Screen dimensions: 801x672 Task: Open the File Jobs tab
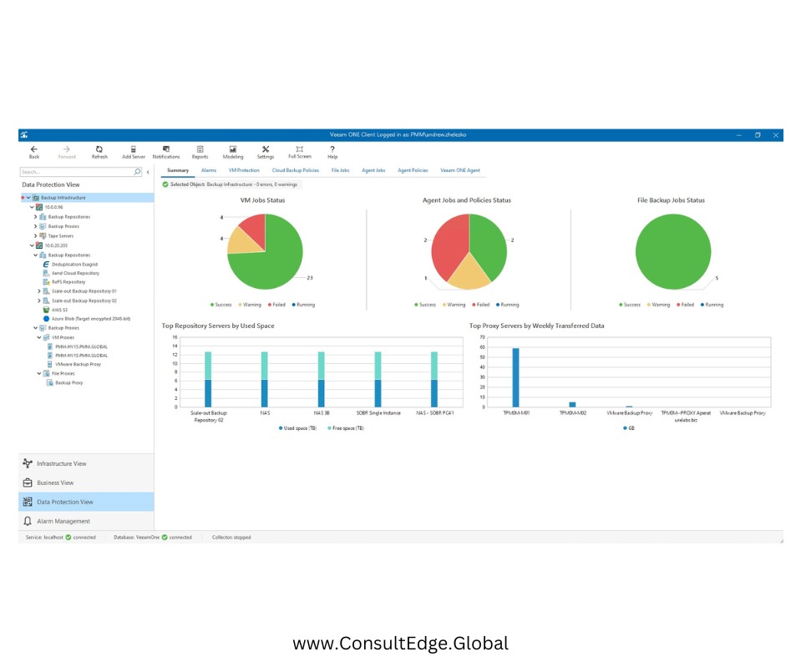click(x=340, y=170)
